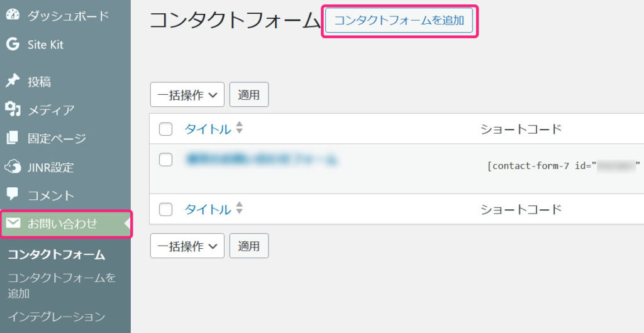644x333 pixels.
Task: Open the top 一括操作 bulk actions dropdown
Action: click(x=187, y=95)
